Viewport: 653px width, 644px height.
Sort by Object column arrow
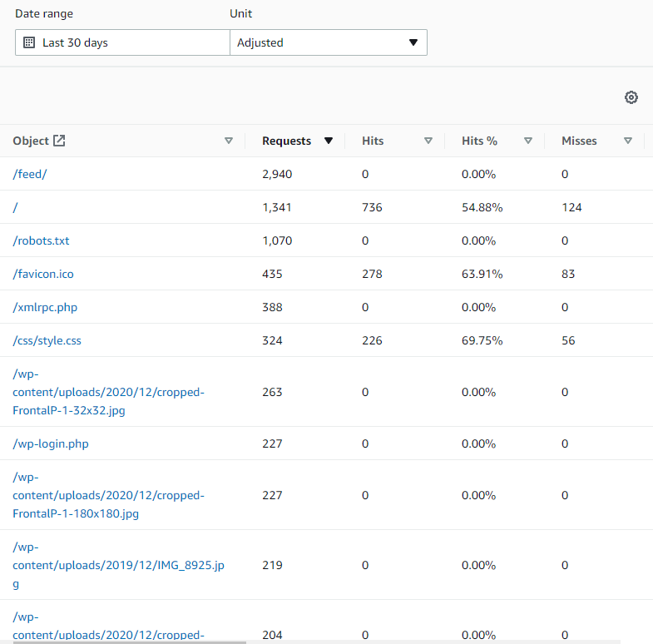(x=228, y=141)
